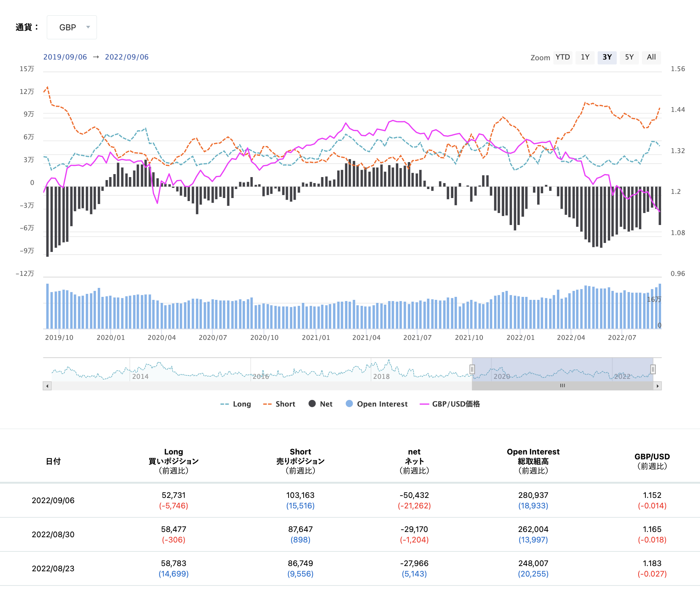Select the 5Y zoom range
The image size is (700, 590).
pyautogui.click(x=629, y=57)
